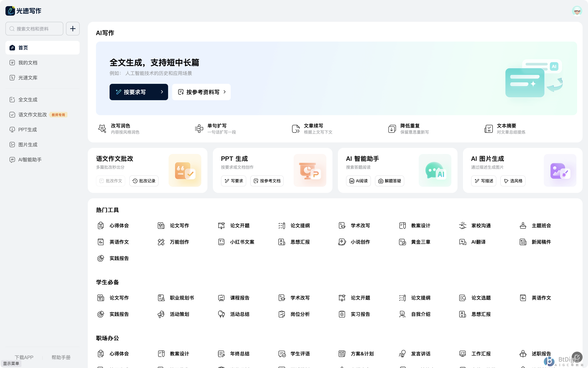Open 图片生成 in the sidebar

[43, 145]
